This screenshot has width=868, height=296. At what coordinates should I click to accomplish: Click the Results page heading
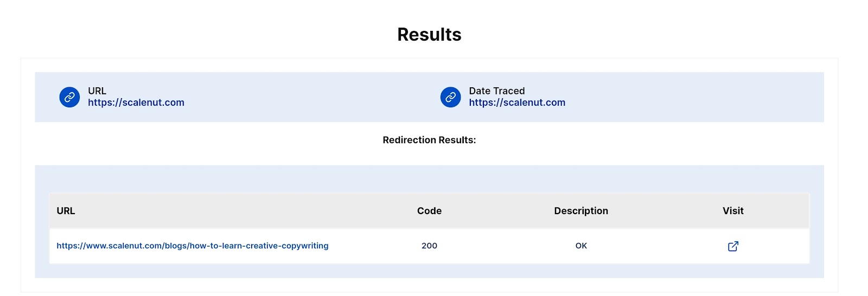[429, 35]
